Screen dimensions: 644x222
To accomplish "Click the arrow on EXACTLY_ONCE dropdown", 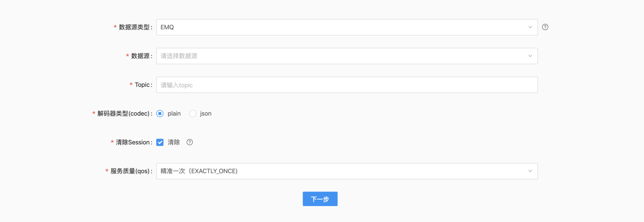I will [530, 171].
